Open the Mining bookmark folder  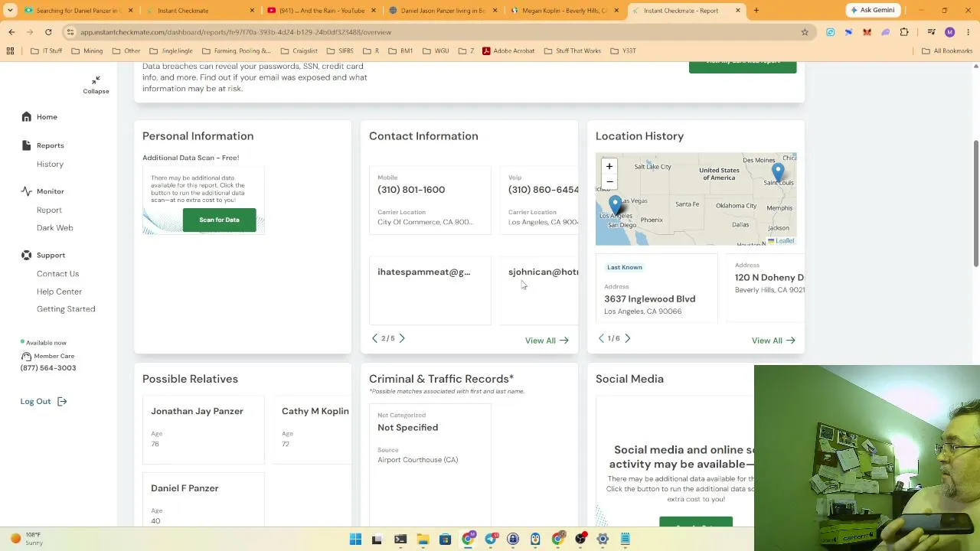[x=87, y=51]
